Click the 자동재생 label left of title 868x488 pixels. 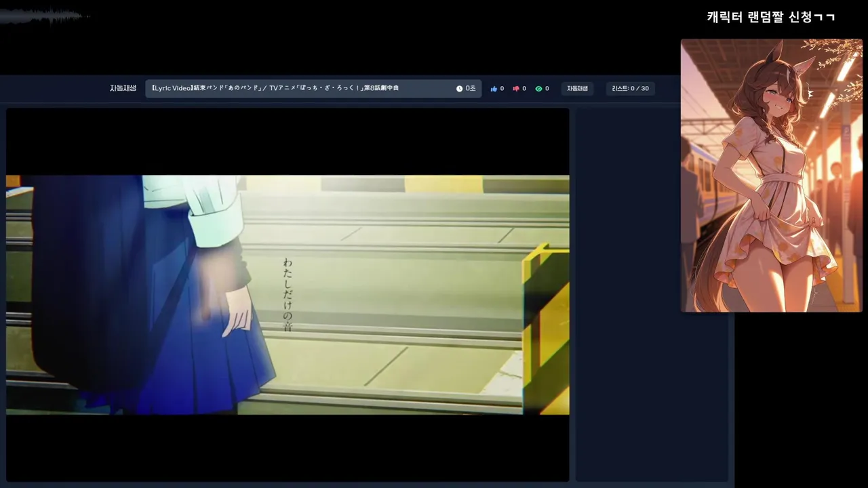(x=123, y=88)
